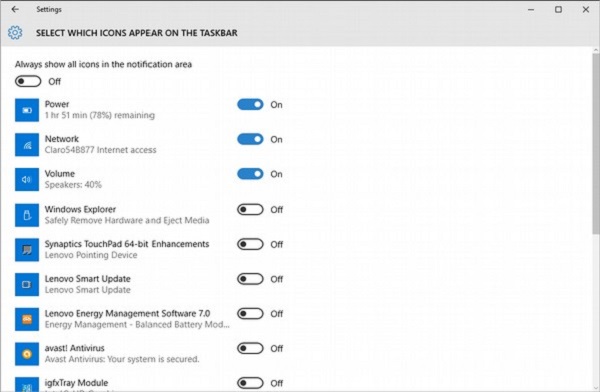Click the igfxTray Module icon tile
Viewport: 600px width, 392px height.
pyautogui.click(x=27, y=384)
